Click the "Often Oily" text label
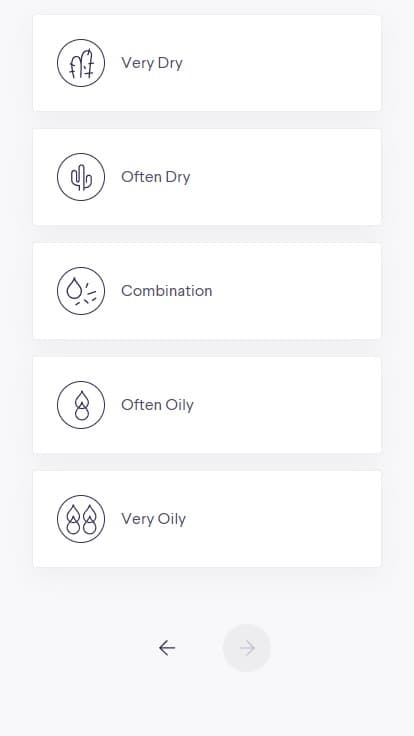This screenshot has height=736, width=414. coord(157,405)
